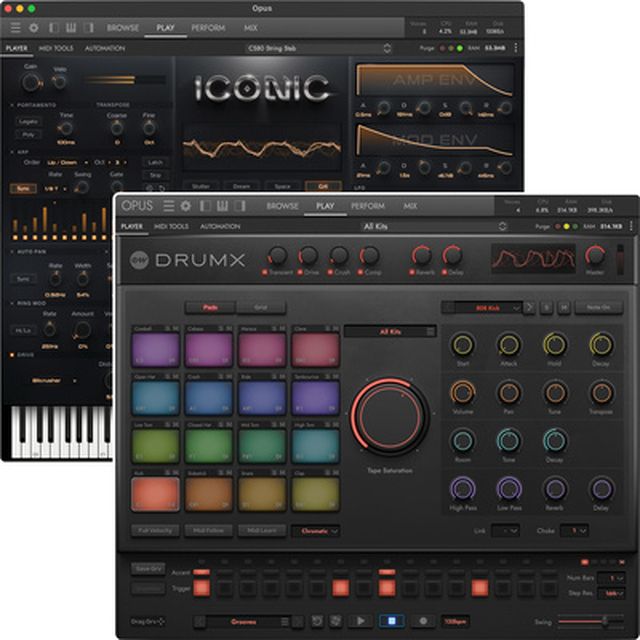640x640 pixels.
Task: Click the Attack knob in DrumX
Action: tap(509, 345)
